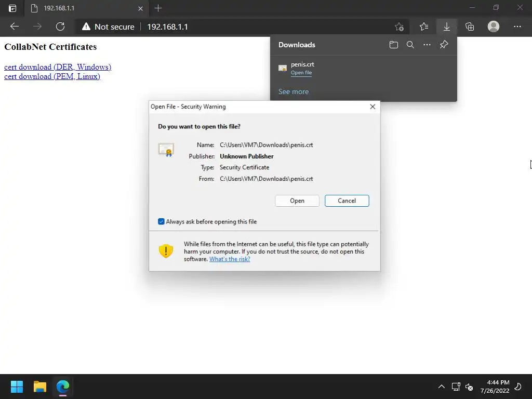Screen dimensions: 532x399
Task: Search downloads with magnifier icon
Action: click(410, 45)
